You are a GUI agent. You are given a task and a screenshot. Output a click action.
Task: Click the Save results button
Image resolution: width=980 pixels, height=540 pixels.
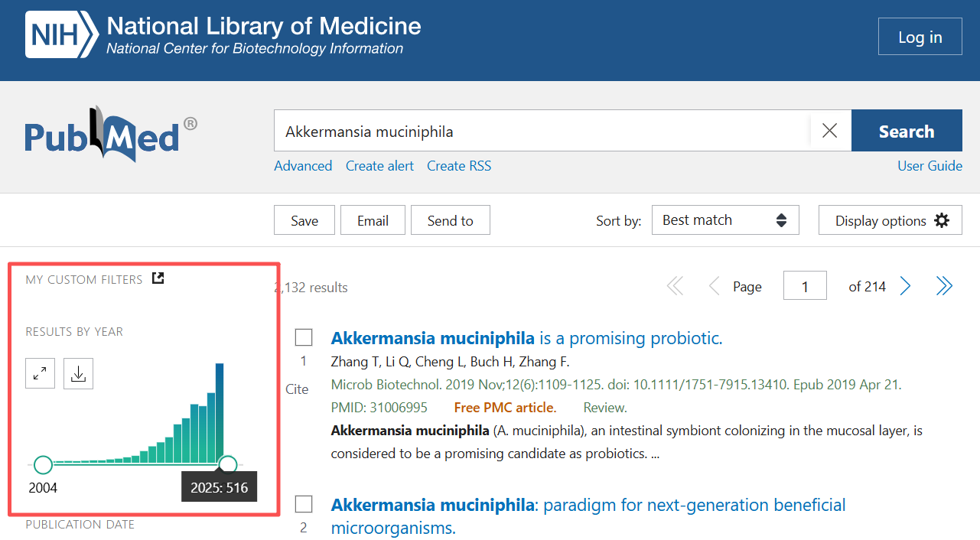pos(304,220)
